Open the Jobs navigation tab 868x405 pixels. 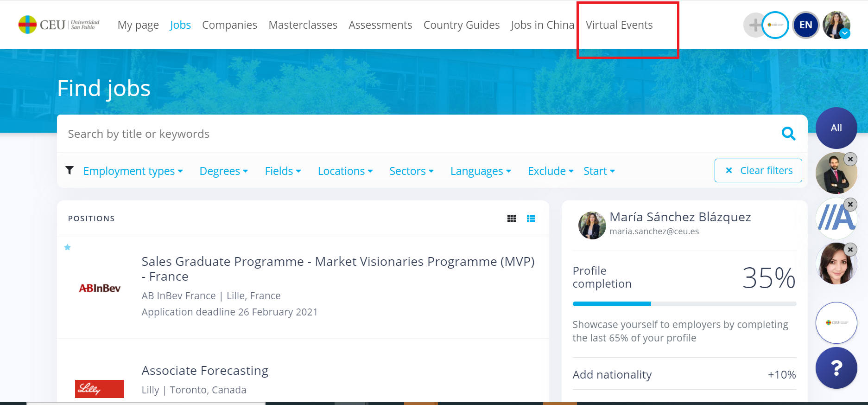click(180, 25)
